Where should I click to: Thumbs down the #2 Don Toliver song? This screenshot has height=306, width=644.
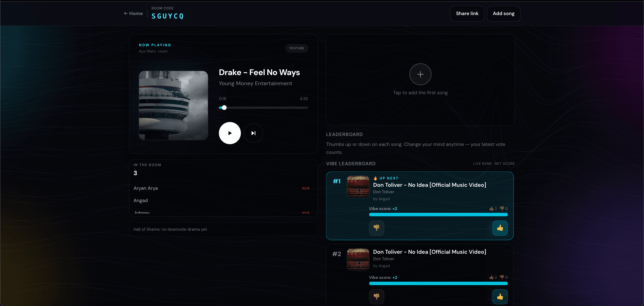tap(376, 297)
